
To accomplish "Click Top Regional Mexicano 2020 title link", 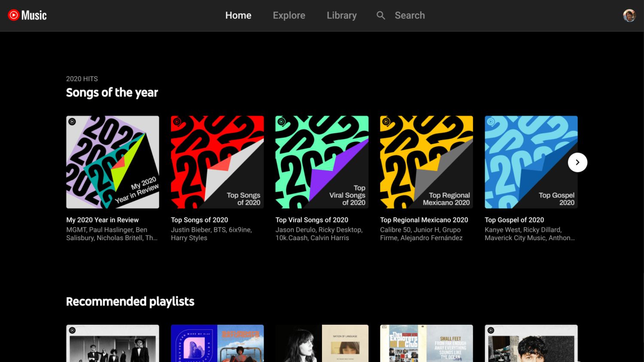I will (x=424, y=220).
